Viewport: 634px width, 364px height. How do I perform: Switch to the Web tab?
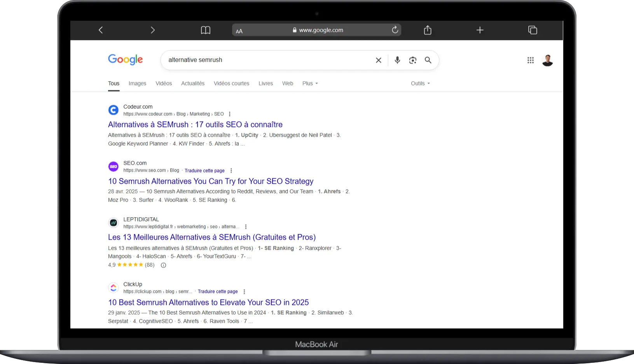(288, 84)
